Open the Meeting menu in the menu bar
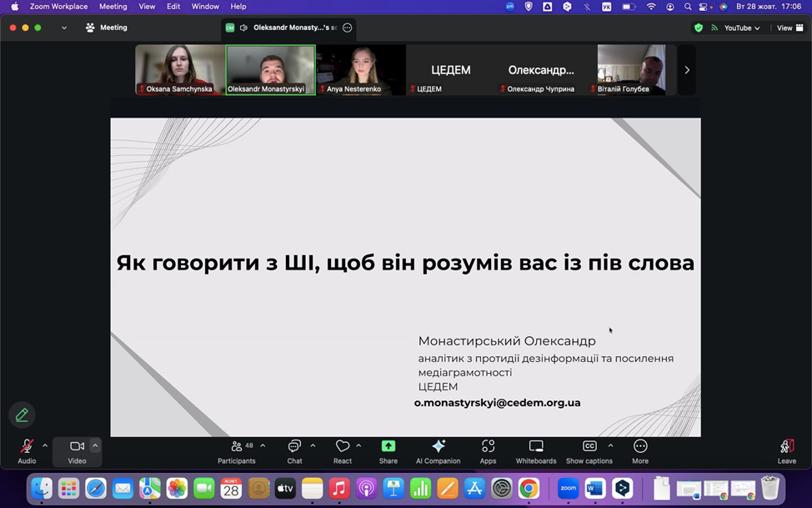Image resolution: width=812 pixels, height=508 pixels. [113, 7]
